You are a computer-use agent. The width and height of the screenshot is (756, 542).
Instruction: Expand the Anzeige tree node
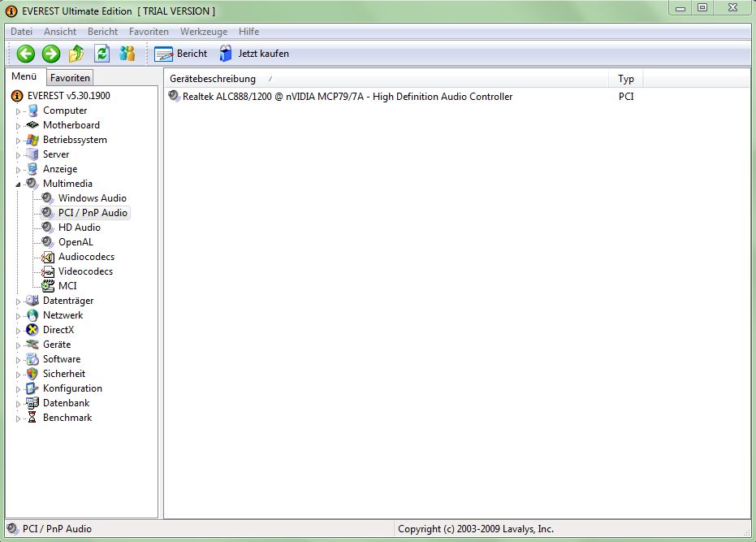[19, 170]
